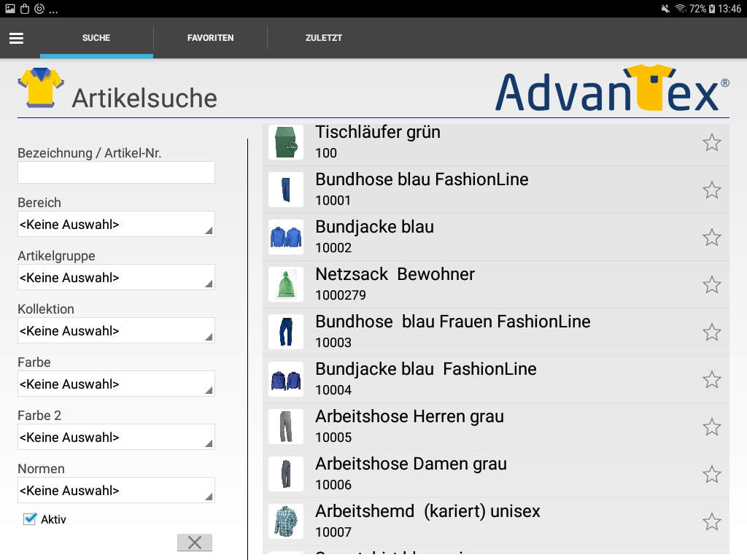
Task: Open the Bundhose blau FashionLine thumbnail
Action: coord(286,190)
